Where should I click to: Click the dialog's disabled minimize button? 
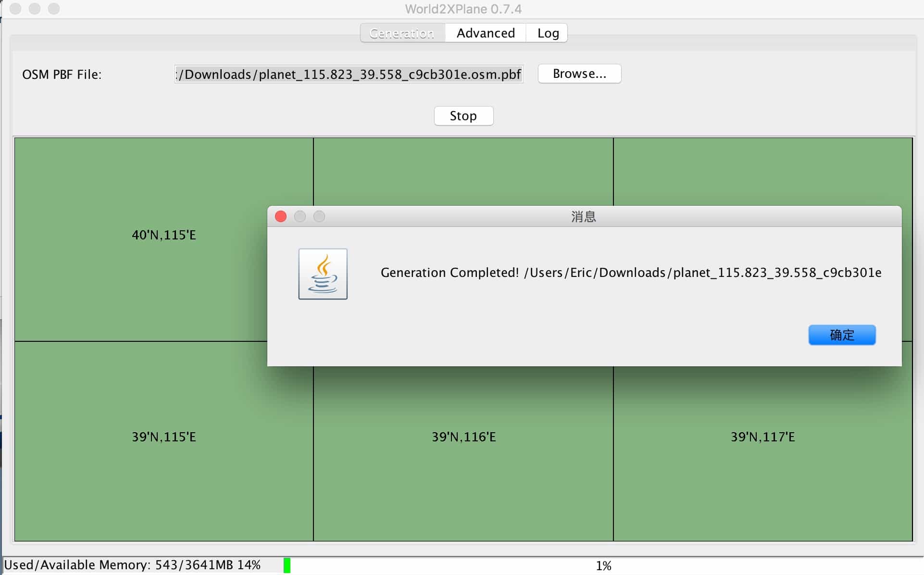coord(300,216)
